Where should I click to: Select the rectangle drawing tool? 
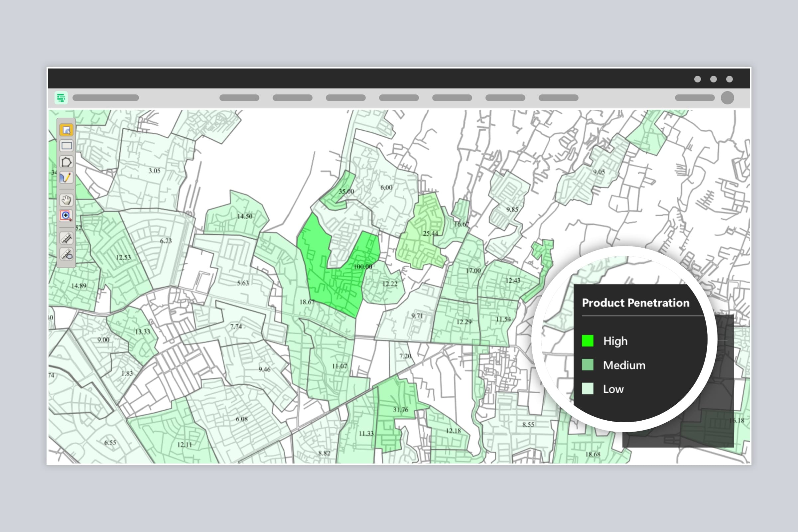point(66,146)
